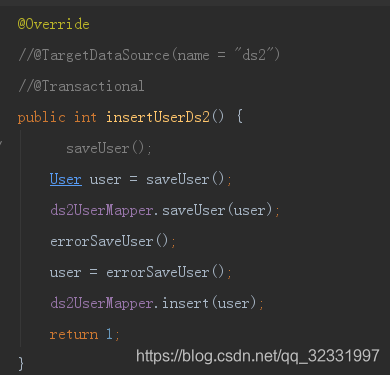
Task: Click 'ds2UserMapper' on the insert(user) line
Action: click(x=101, y=303)
